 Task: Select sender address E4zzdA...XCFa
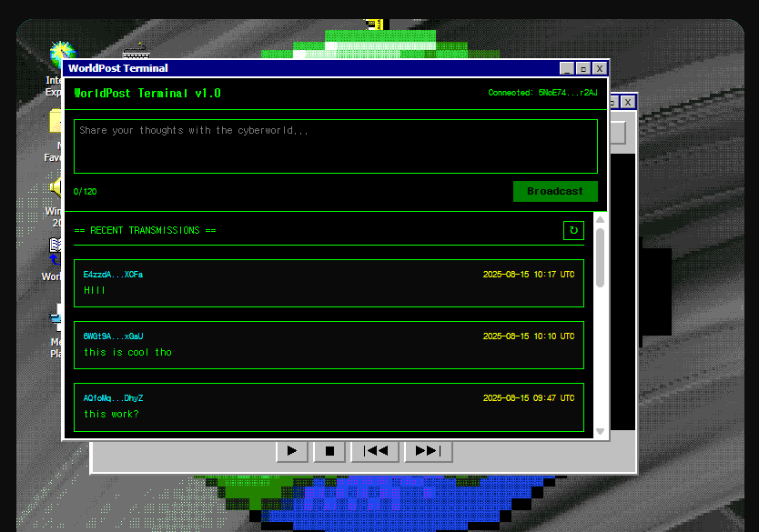(x=113, y=275)
